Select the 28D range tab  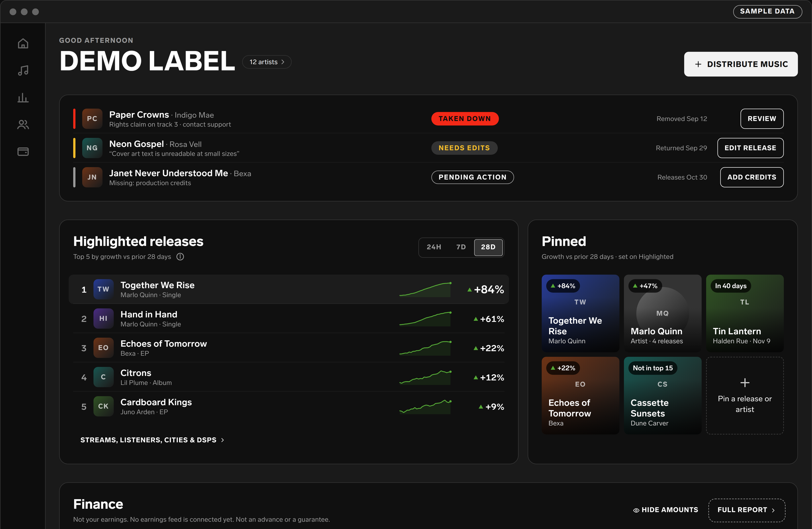488,247
